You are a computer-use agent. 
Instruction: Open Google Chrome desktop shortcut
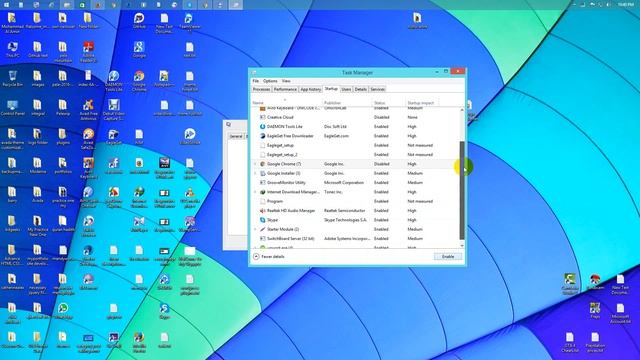139,81
